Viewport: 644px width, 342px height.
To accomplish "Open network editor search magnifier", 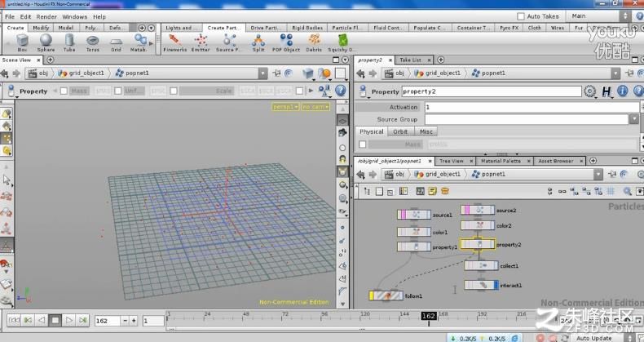I will click(x=627, y=191).
